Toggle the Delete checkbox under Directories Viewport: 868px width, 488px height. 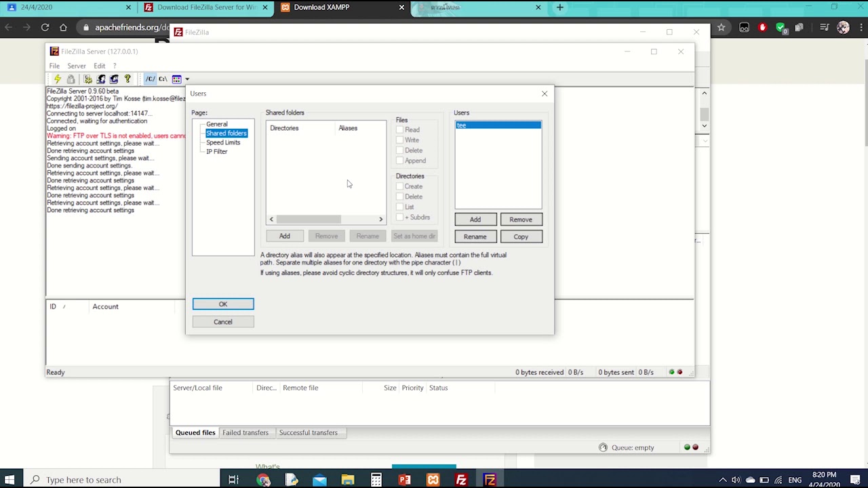point(399,197)
